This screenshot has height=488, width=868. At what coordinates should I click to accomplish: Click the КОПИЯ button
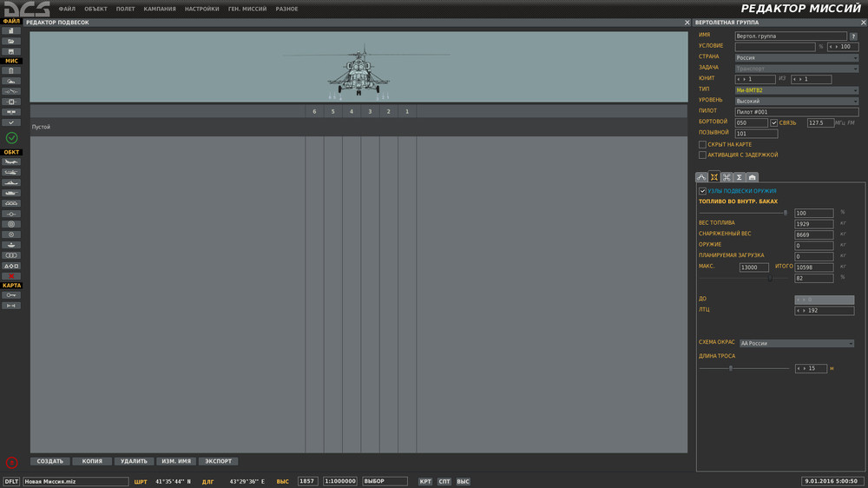92,461
